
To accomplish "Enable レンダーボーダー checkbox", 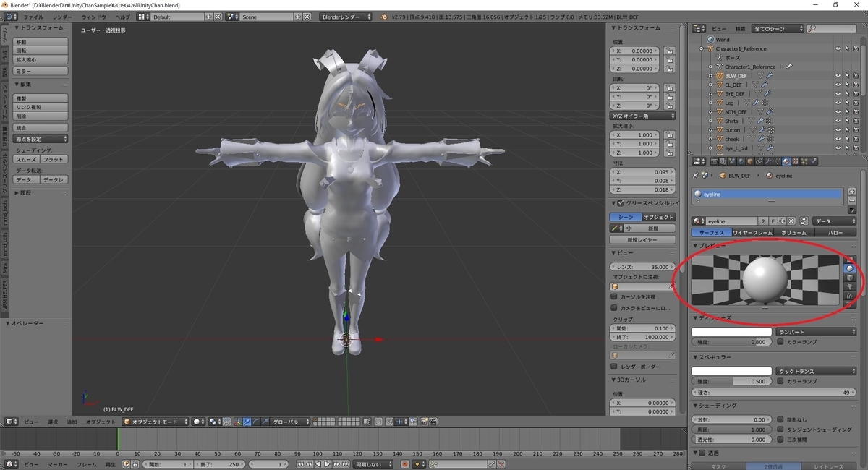I will [x=615, y=367].
